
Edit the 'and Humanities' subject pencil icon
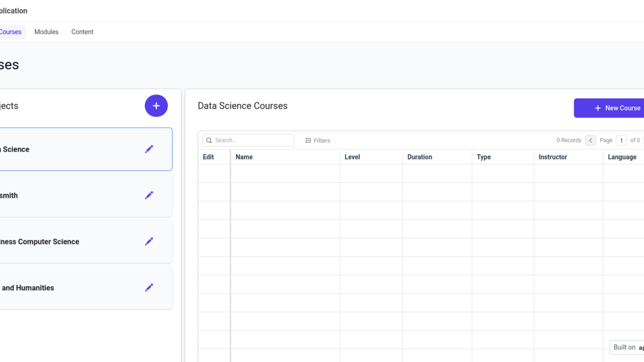pos(149,288)
